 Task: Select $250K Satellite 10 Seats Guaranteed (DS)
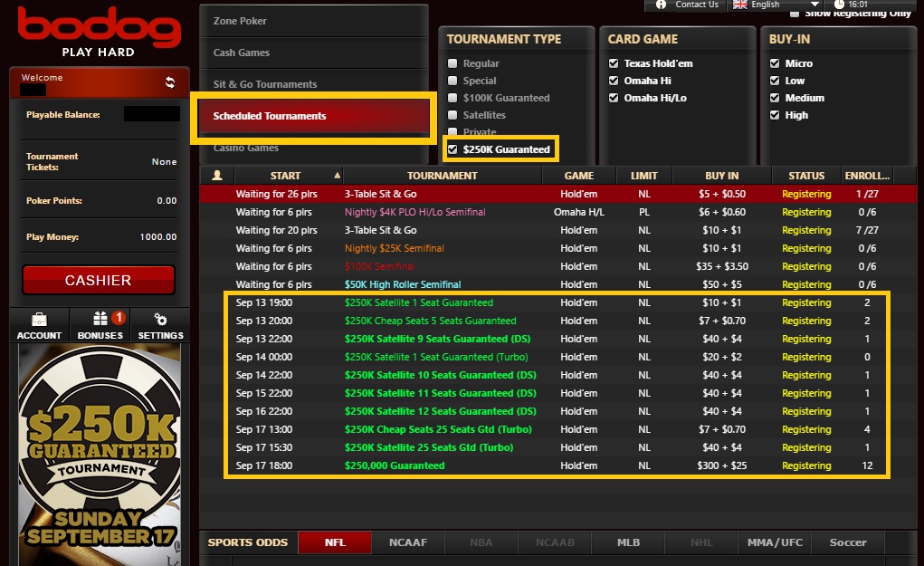pos(557,375)
